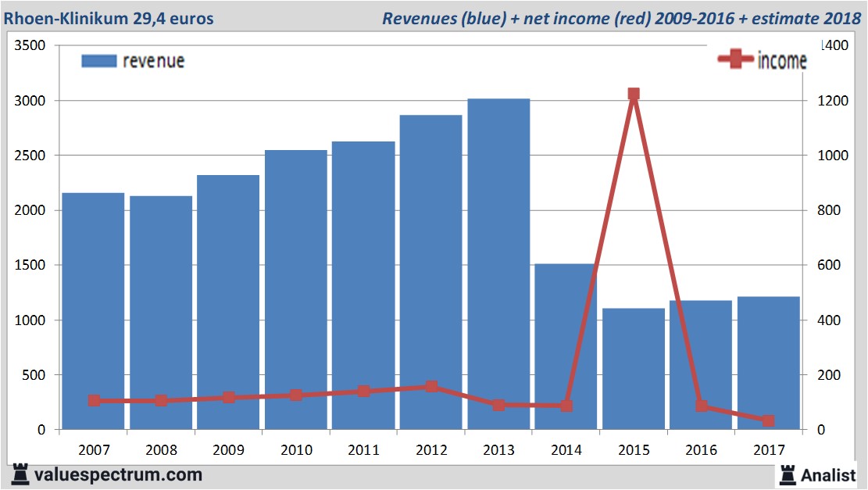
Task: Click the valuespectrum.com chess rook logo icon
Action: (x=20, y=475)
